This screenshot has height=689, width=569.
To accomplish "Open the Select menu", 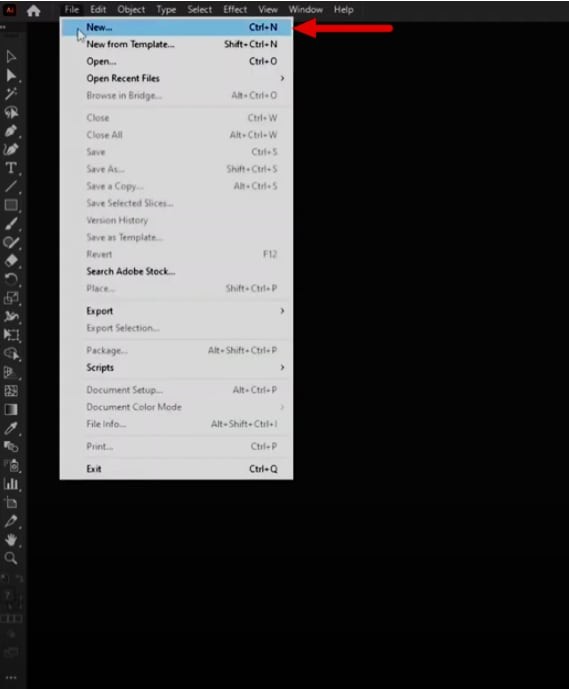I will coord(199,10).
